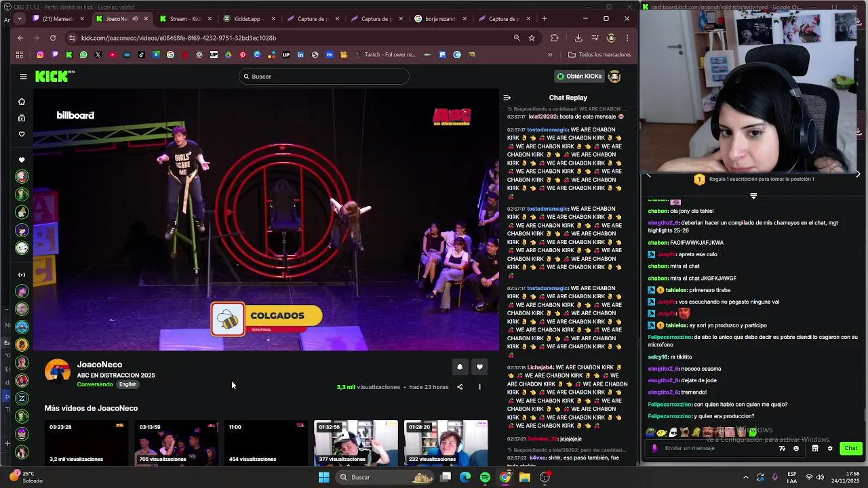Click the English language tag
Image resolution: width=868 pixels, height=488 pixels.
click(x=127, y=384)
